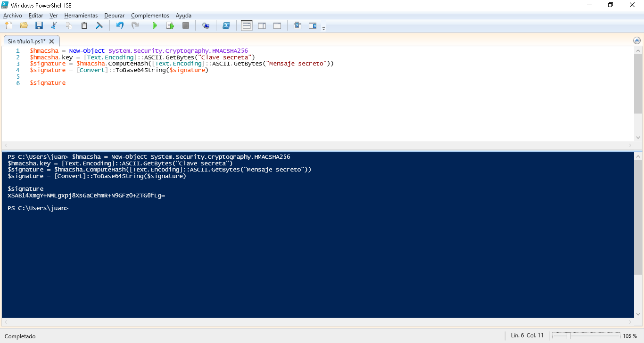Click line number 5 in the script gutter
The height and width of the screenshot is (343, 644).
click(x=18, y=76)
